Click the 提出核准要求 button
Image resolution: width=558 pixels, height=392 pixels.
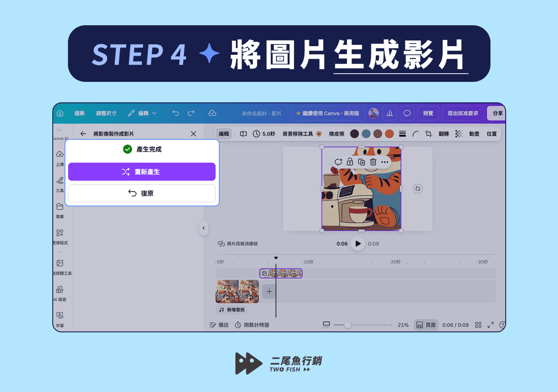(463, 113)
